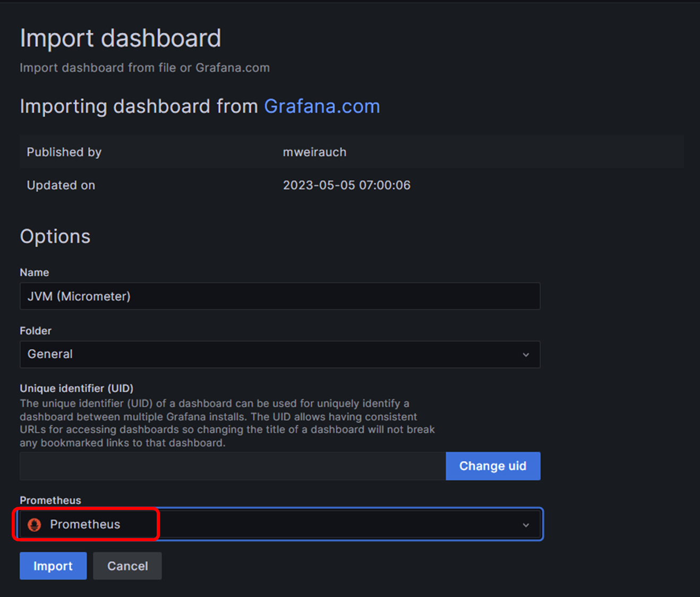
Task: Open the Grafana.com link
Action: click(x=322, y=106)
